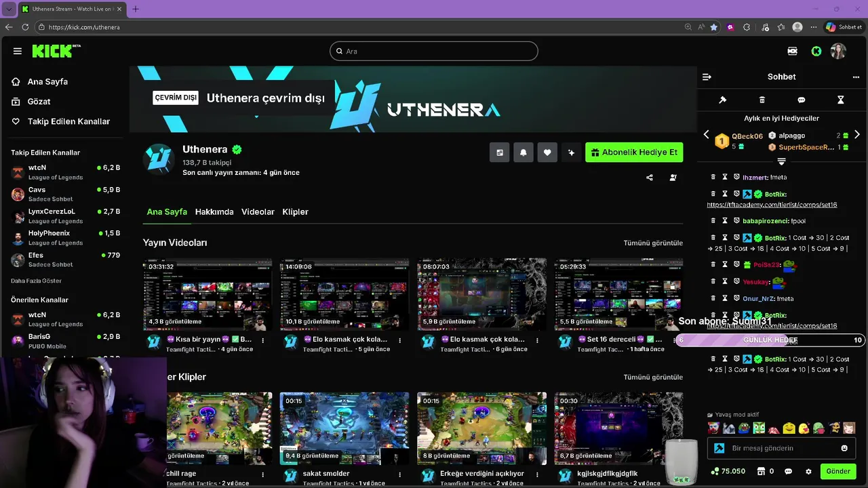
Task: Click the button left of the notification bell
Action: click(x=499, y=152)
